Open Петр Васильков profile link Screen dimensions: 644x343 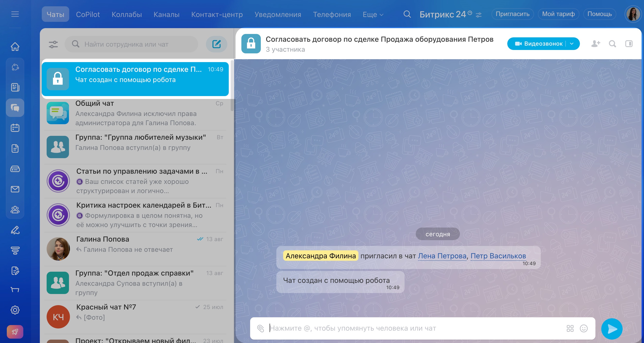click(x=498, y=256)
